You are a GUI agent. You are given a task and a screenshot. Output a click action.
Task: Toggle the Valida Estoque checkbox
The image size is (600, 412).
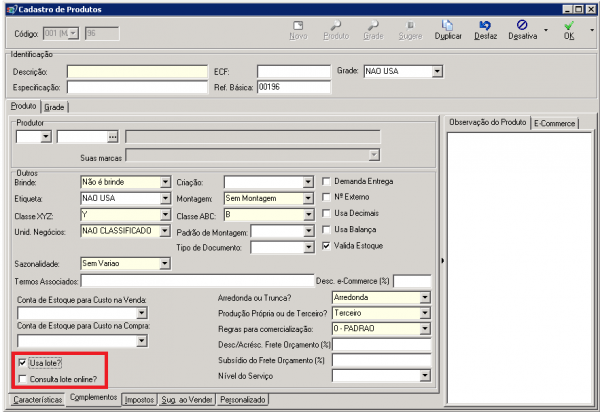(x=326, y=246)
